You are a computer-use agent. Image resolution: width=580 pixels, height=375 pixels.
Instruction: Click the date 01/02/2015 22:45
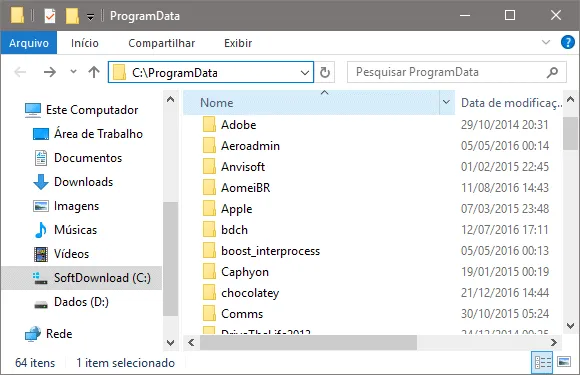click(505, 167)
